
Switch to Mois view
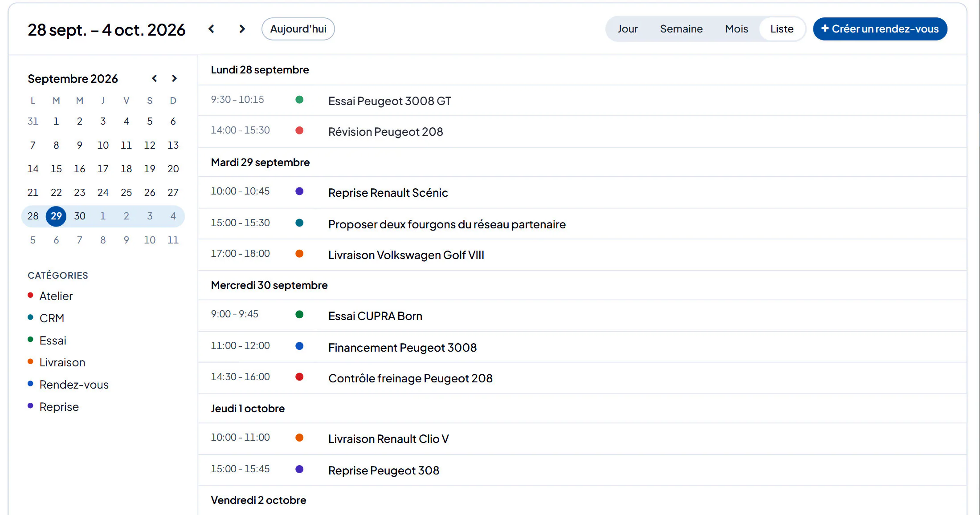(736, 29)
